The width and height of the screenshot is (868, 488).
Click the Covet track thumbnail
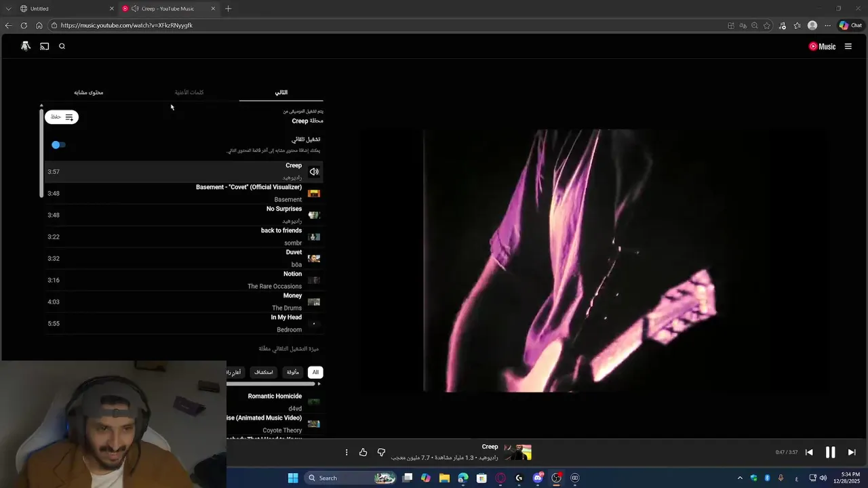[x=314, y=193]
